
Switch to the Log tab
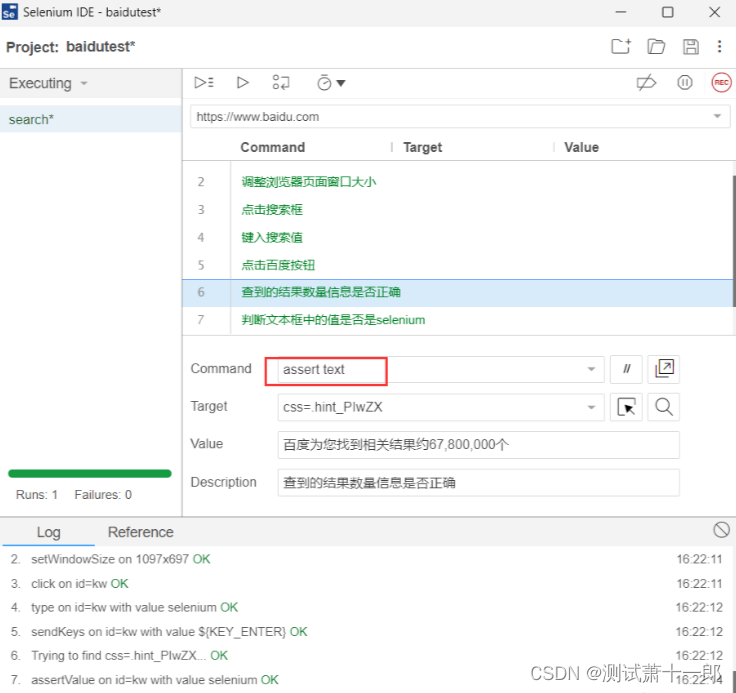click(x=48, y=532)
